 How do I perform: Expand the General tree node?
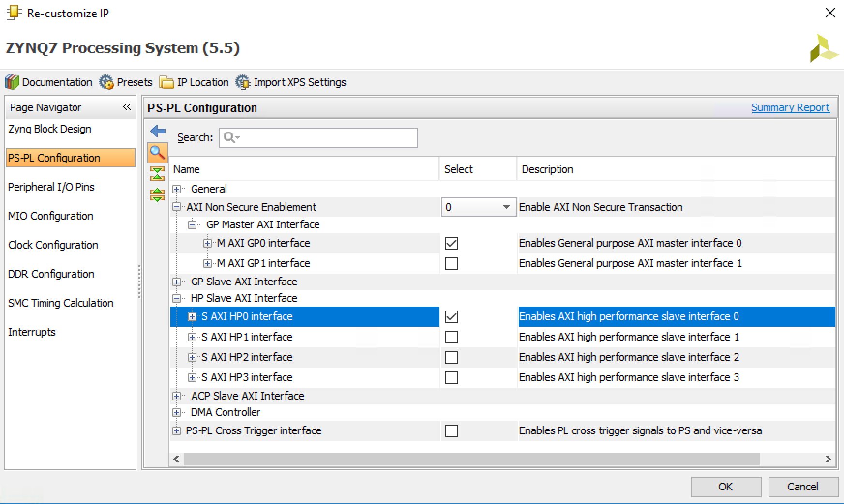[x=177, y=189]
